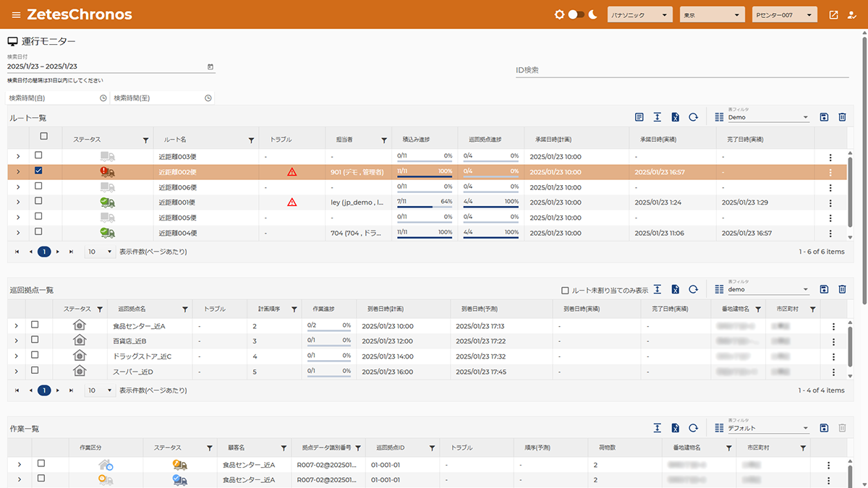
Task: Click row height icon in 巡回拠点一覧 toolbar
Action: (x=657, y=289)
